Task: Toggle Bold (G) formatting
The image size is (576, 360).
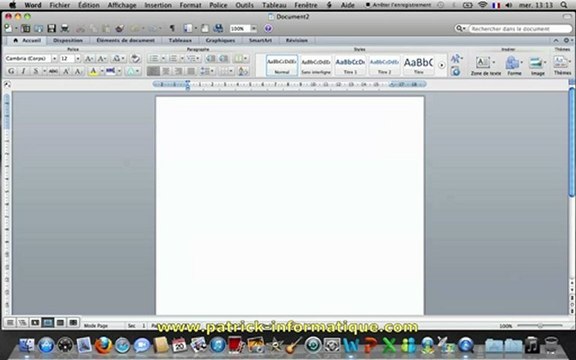Action: [x=11, y=71]
